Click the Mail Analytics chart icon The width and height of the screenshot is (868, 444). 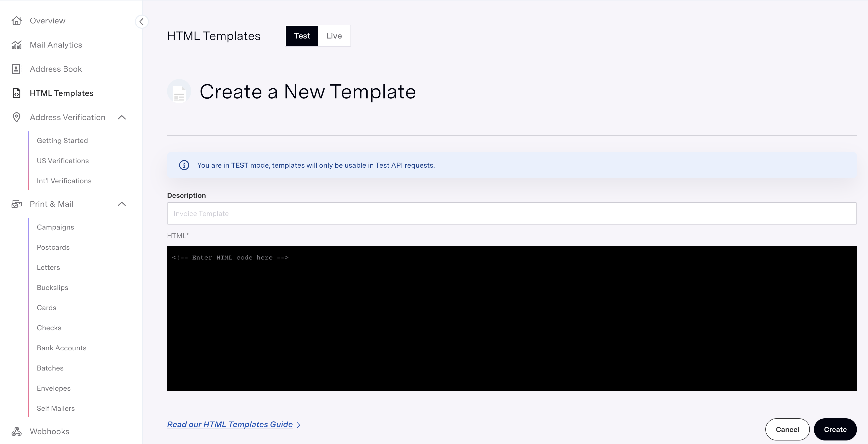[x=17, y=45]
